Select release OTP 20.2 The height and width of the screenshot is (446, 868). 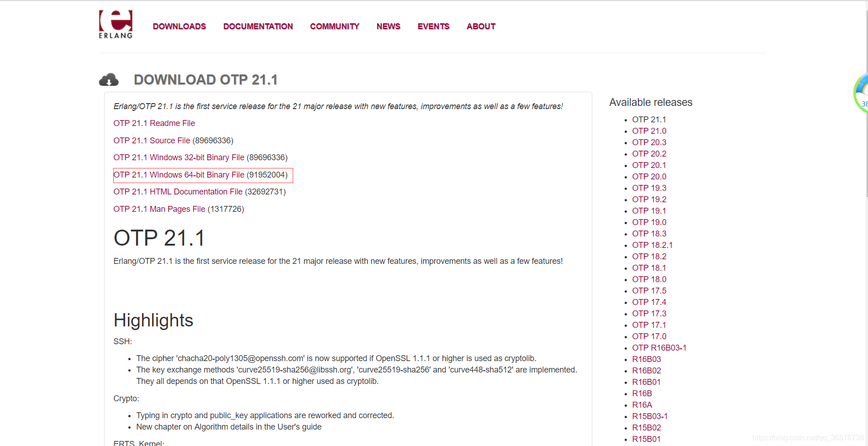tap(649, 154)
